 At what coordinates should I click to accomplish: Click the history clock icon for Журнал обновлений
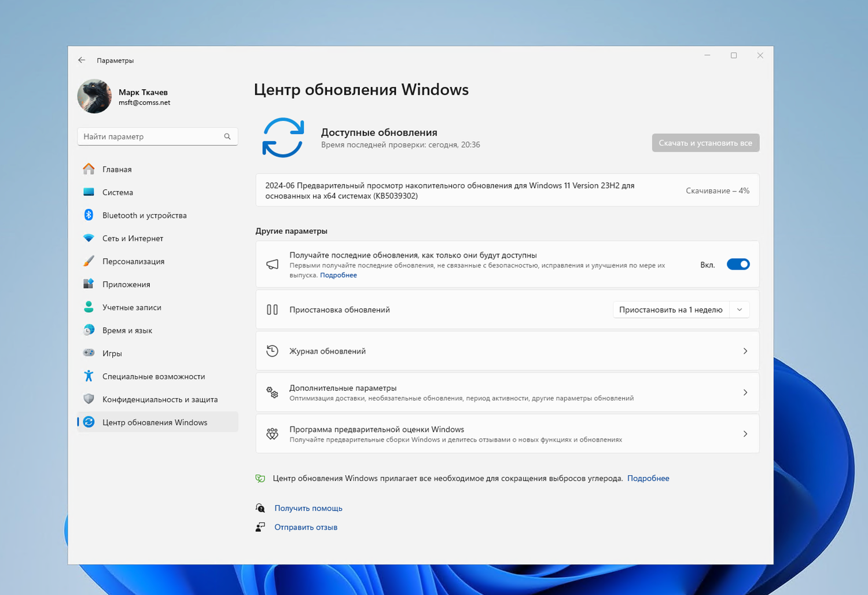[272, 351]
